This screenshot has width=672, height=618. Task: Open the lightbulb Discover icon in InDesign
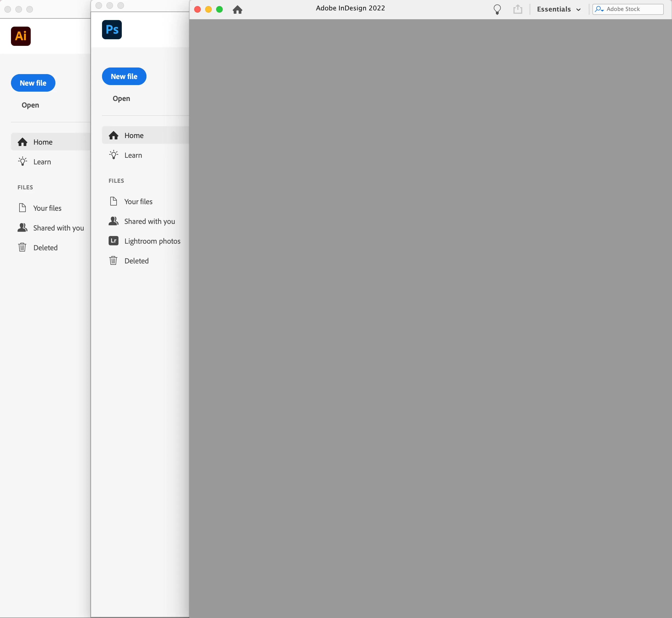[x=497, y=9]
